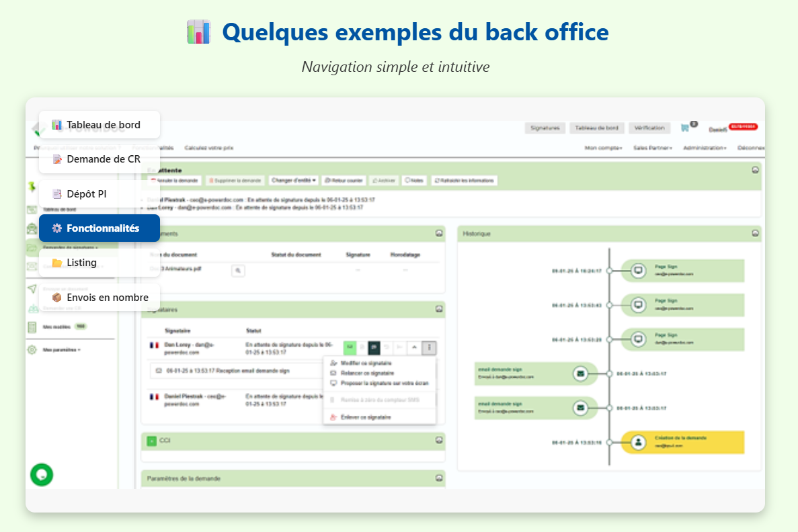Expand the Administration dropdown menu
The height and width of the screenshot is (532, 798).
point(705,148)
